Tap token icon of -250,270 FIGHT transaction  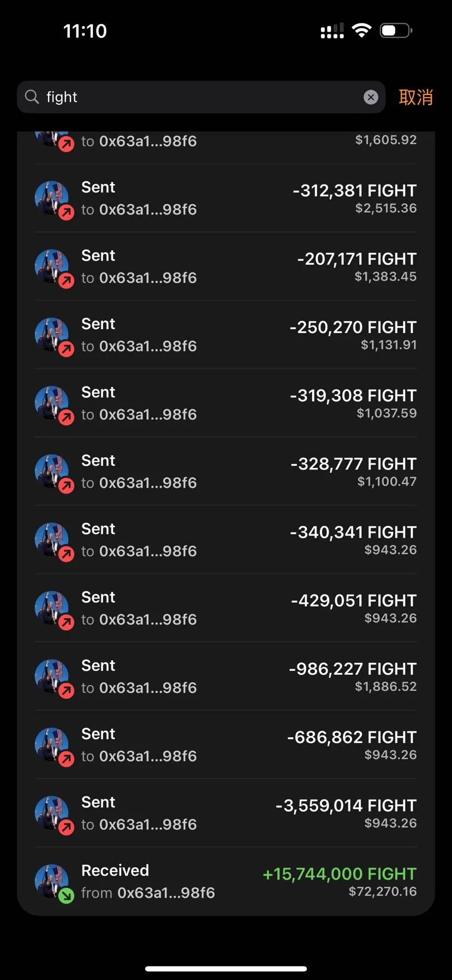[x=52, y=335]
